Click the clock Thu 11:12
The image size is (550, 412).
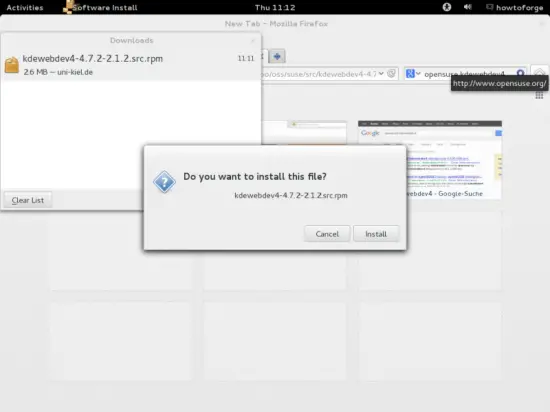(x=275, y=7)
